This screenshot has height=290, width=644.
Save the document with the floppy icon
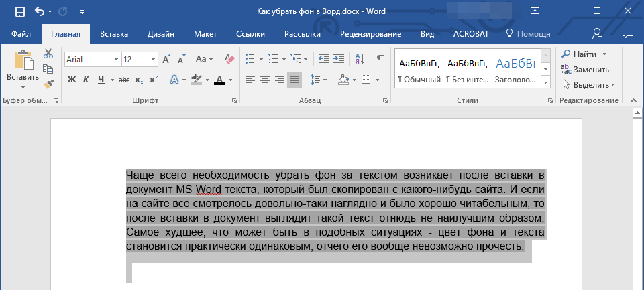click(x=19, y=11)
